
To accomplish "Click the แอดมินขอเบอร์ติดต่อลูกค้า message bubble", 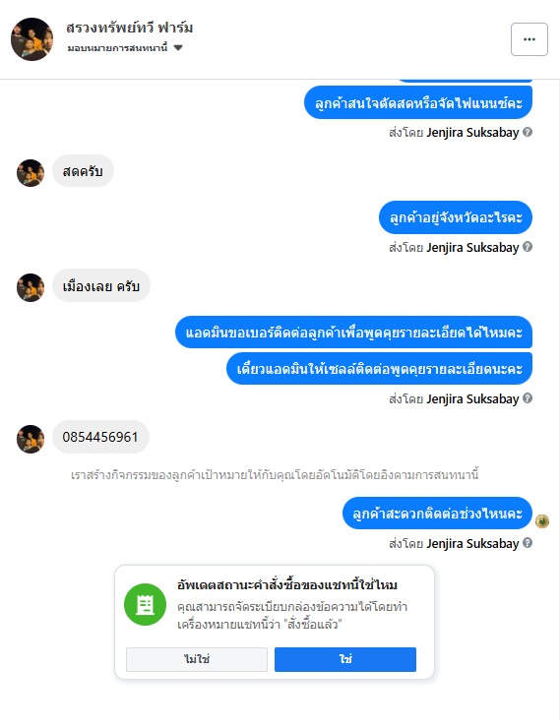I will (x=354, y=332).
